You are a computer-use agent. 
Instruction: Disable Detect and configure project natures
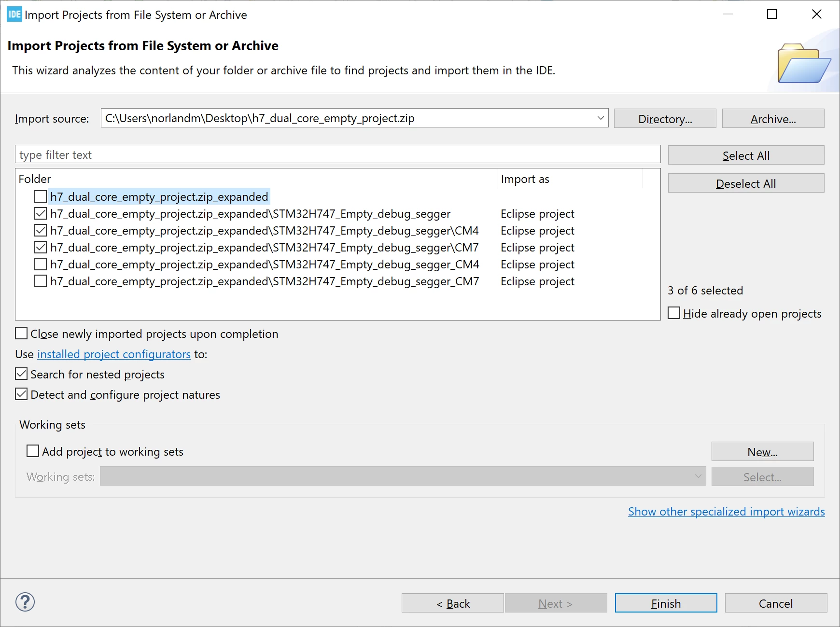pos(21,394)
